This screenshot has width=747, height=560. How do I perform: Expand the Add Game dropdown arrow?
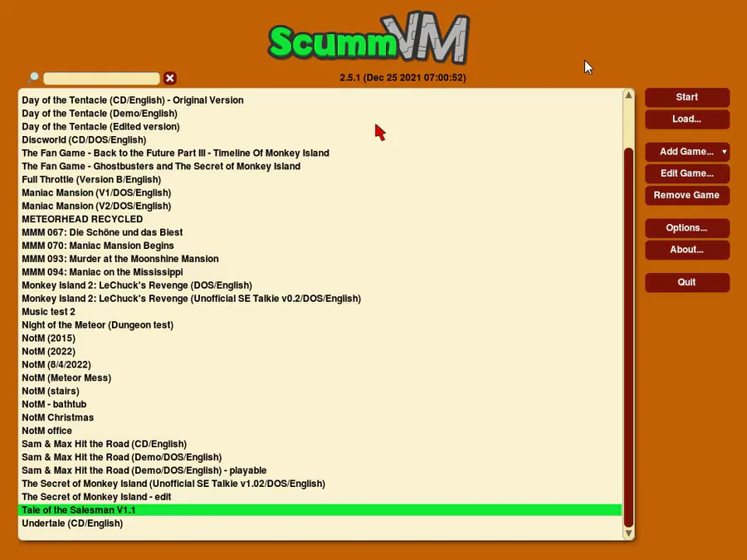coord(724,152)
